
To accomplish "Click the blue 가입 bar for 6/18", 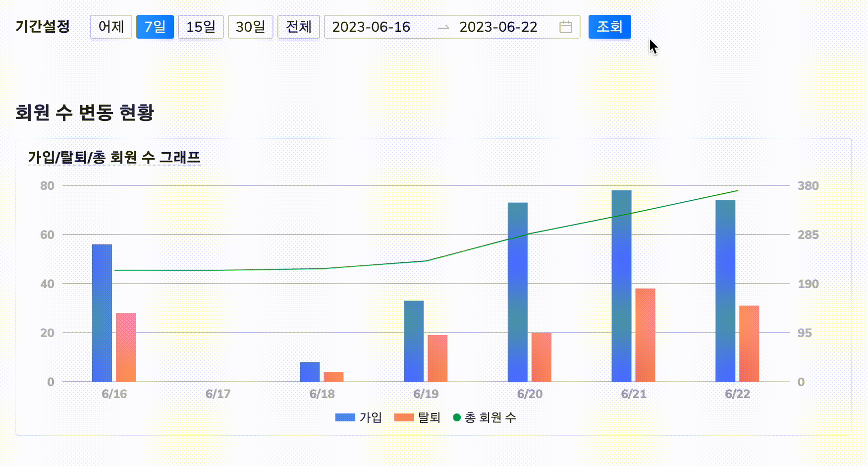I will 310,372.
